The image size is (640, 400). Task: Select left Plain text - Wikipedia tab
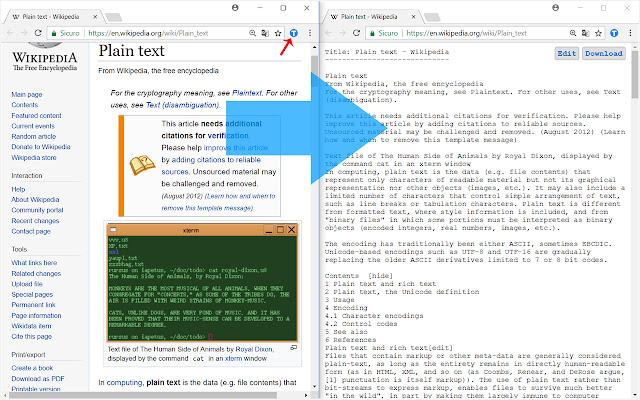51,17
